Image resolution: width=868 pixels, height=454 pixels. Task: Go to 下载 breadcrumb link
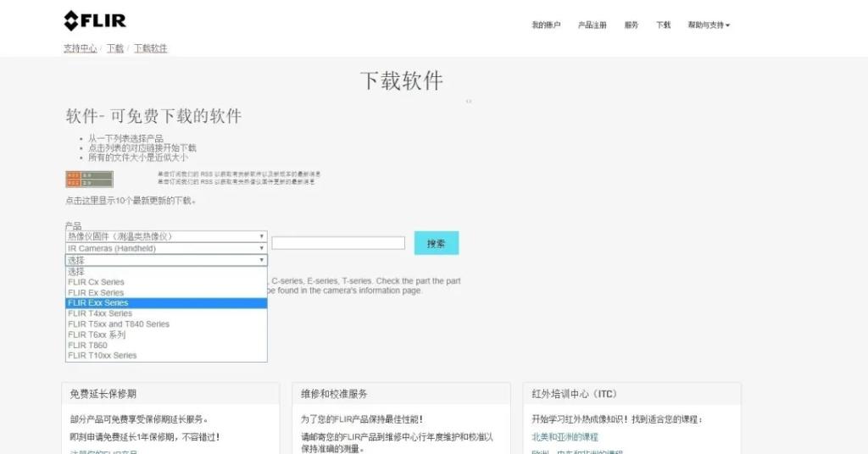[115, 48]
